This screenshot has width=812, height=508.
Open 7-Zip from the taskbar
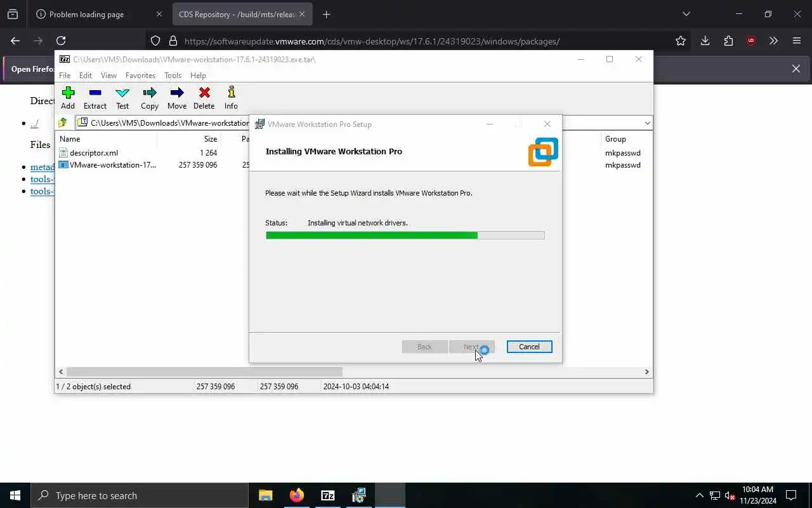pos(328,495)
